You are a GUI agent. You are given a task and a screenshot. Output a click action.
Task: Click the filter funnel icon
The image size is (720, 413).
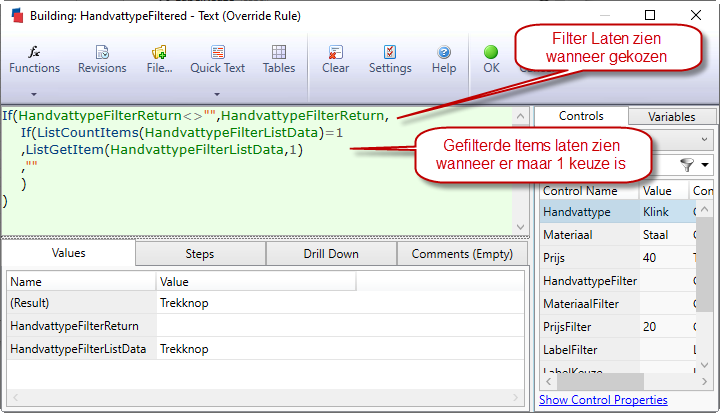tap(686, 164)
